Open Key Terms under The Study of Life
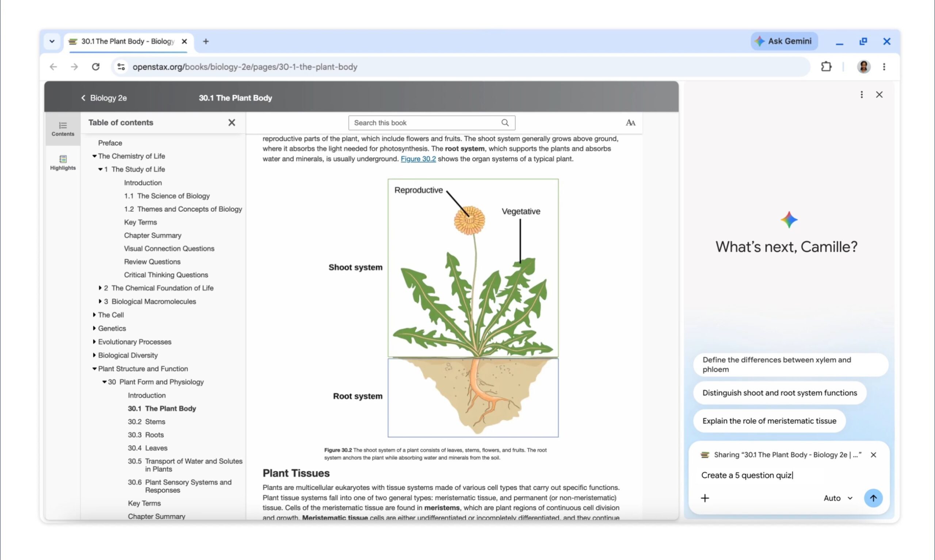Screen dimensions: 935x560 coord(140,222)
